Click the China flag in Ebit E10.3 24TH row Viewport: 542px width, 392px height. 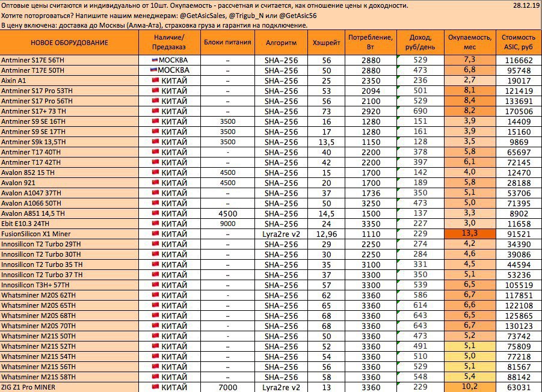tap(156, 224)
